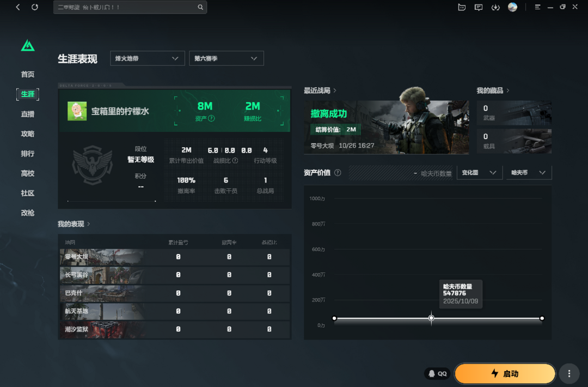Screen dimensions: 588x387
Task: Open the three-dot more options button
Action: [x=569, y=373]
